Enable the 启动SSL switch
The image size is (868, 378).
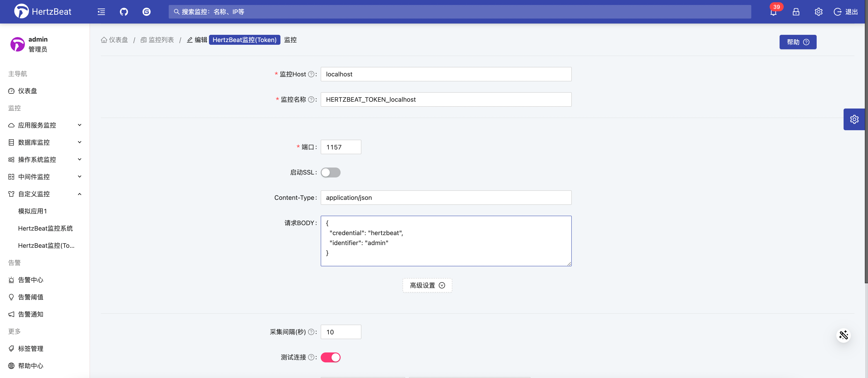[330, 172]
